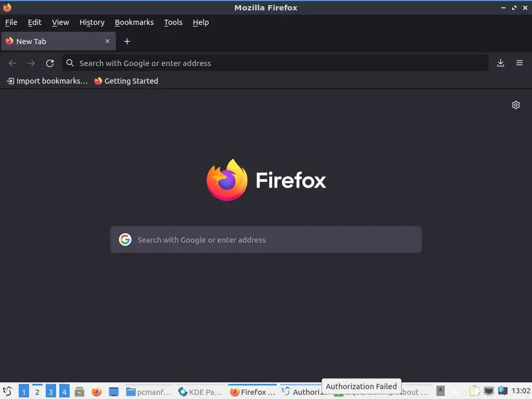Viewport: 532px width, 399px height.
Task: Open removable media eject tray icon
Action: (x=440, y=391)
